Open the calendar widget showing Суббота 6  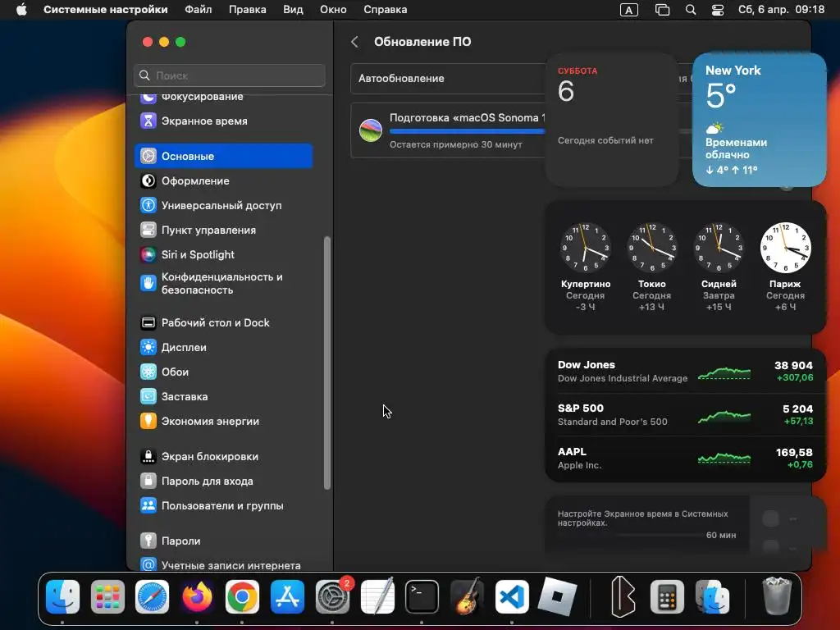(611, 120)
